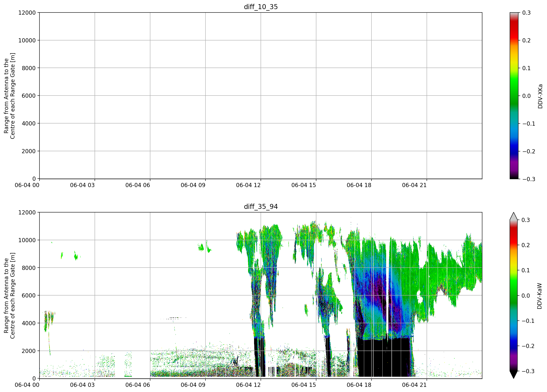
Task: Click the top plot's range y-axis title
Action: (x=9, y=96)
